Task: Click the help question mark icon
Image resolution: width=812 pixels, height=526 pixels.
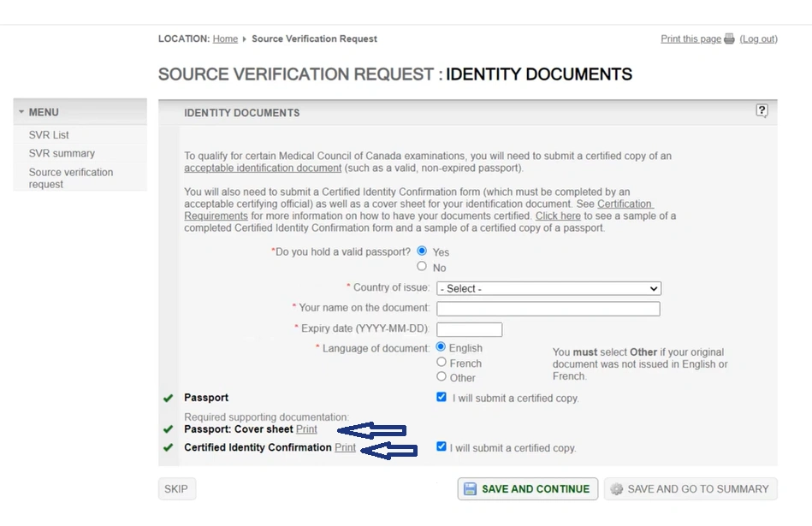Action: click(762, 111)
